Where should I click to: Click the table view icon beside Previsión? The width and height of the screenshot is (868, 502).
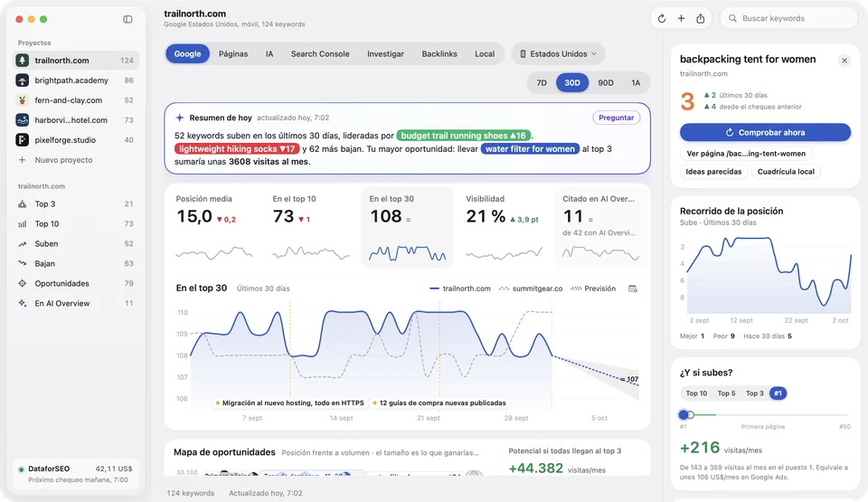click(x=633, y=289)
